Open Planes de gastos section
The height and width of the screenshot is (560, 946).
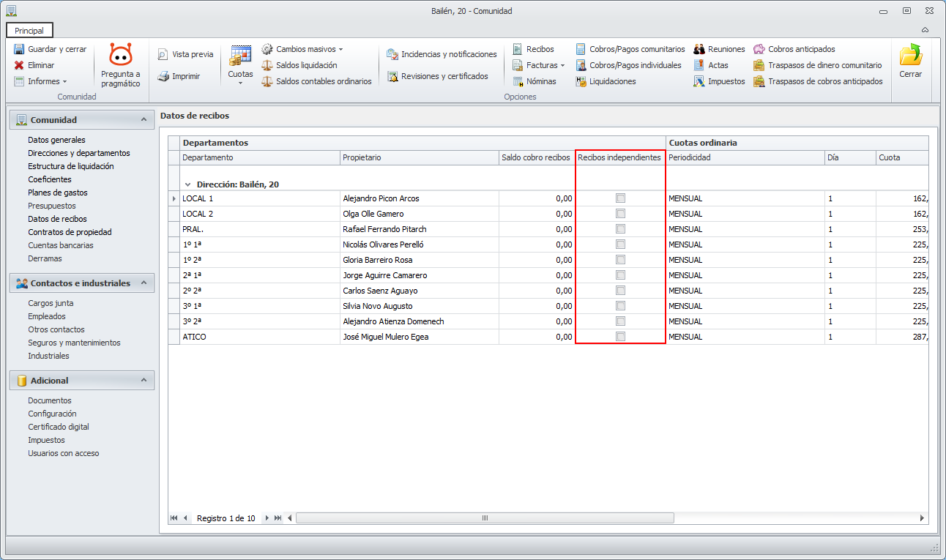58,193
